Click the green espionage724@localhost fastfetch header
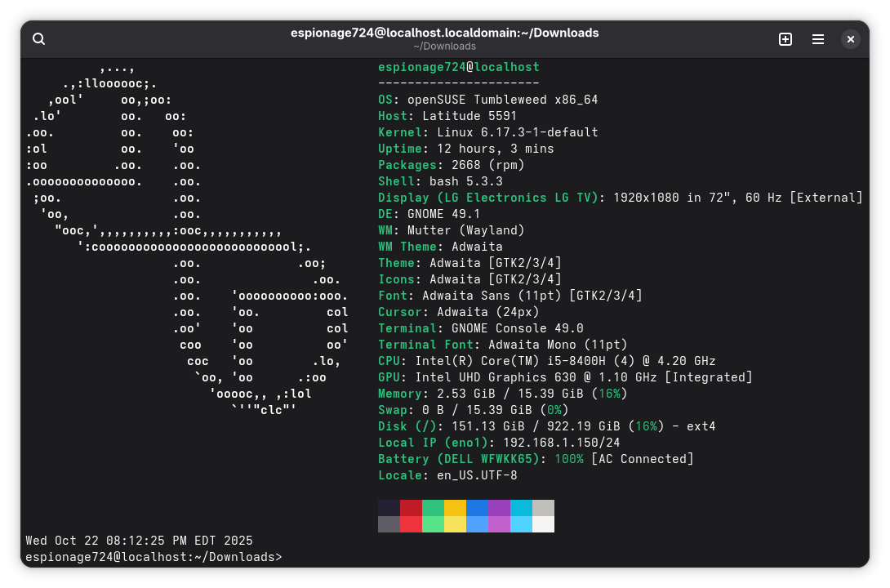This screenshot has width=890, height=588. (x=458, y=67)
